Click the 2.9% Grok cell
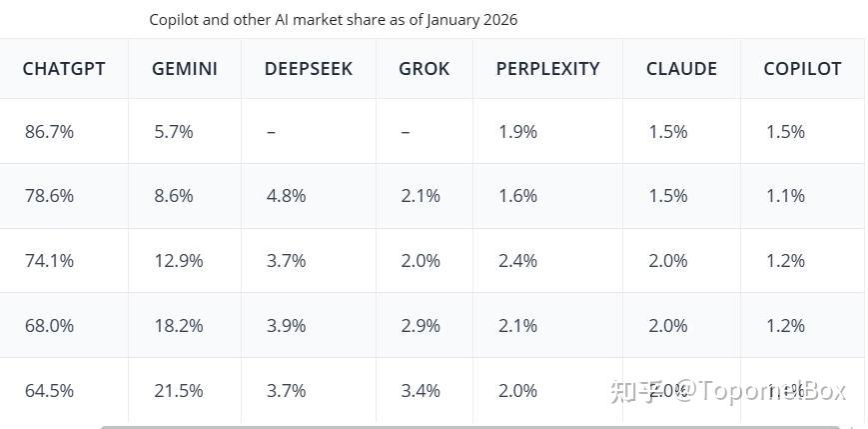Viewport: 868px width, 429px height. click(x=421, y=326)
